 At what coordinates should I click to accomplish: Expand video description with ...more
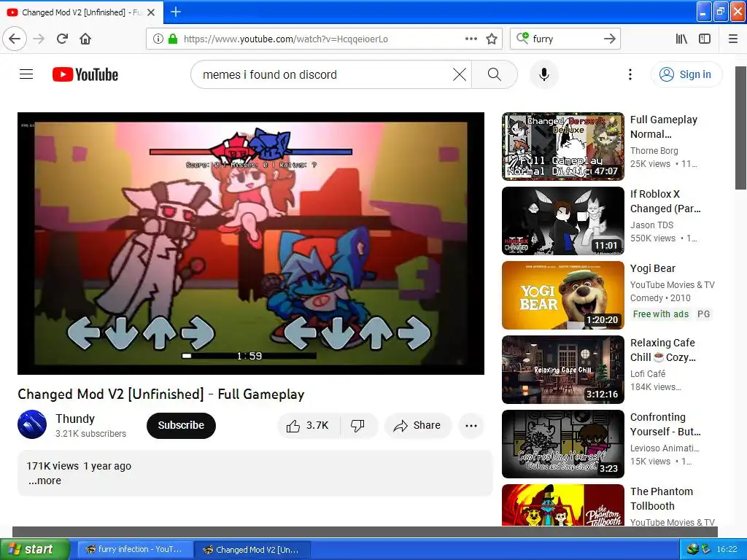44,481
